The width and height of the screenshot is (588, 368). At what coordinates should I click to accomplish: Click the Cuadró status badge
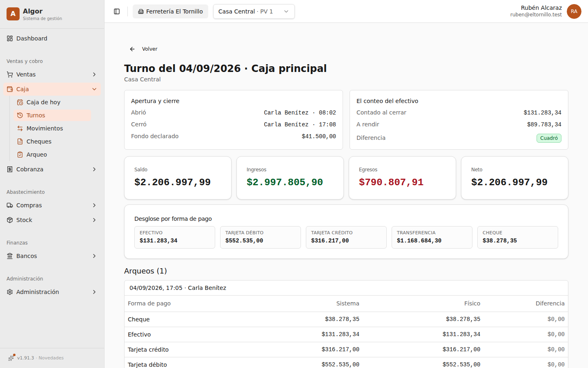pos(549,138)
